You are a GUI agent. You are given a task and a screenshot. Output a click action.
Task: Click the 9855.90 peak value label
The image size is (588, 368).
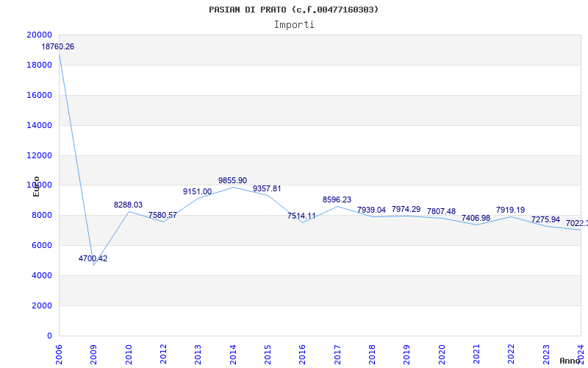point(232,180)
